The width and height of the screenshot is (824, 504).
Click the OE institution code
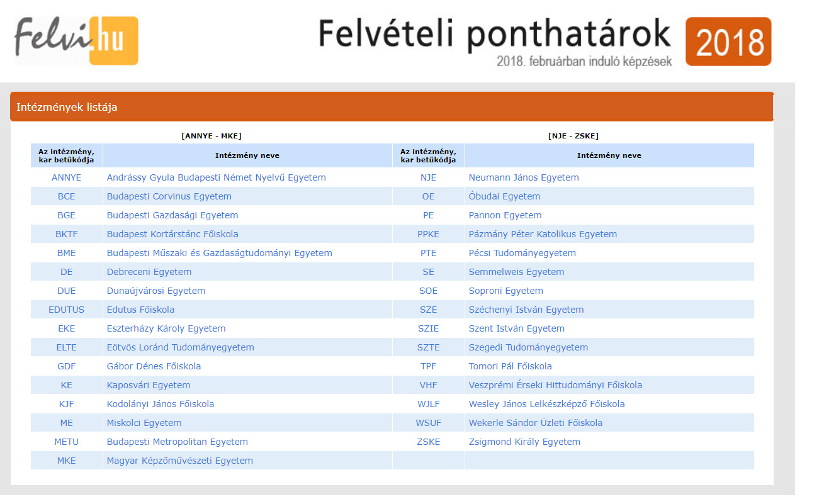[x=429, y=196]
